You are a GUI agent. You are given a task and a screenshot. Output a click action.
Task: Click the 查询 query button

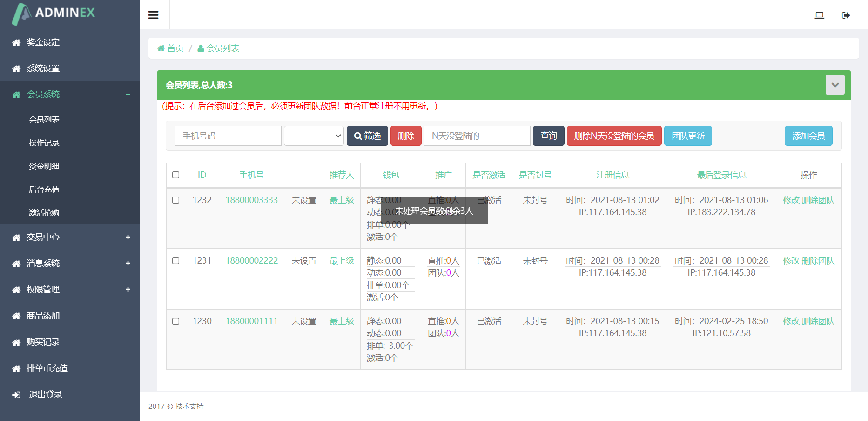[x=549, y=136]
